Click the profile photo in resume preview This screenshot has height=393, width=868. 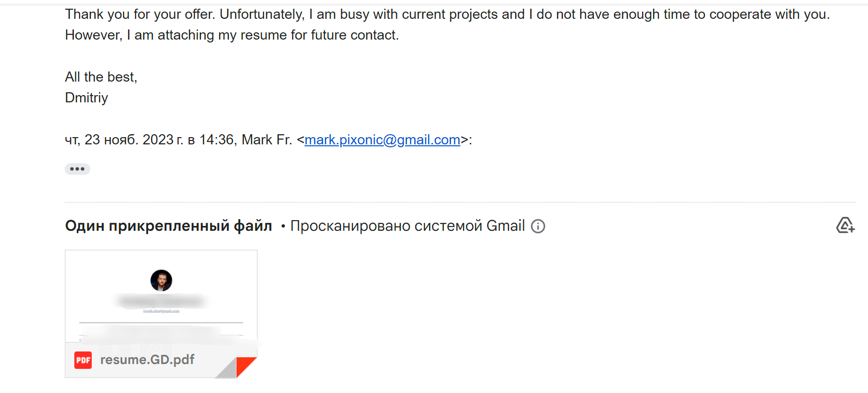161,281
